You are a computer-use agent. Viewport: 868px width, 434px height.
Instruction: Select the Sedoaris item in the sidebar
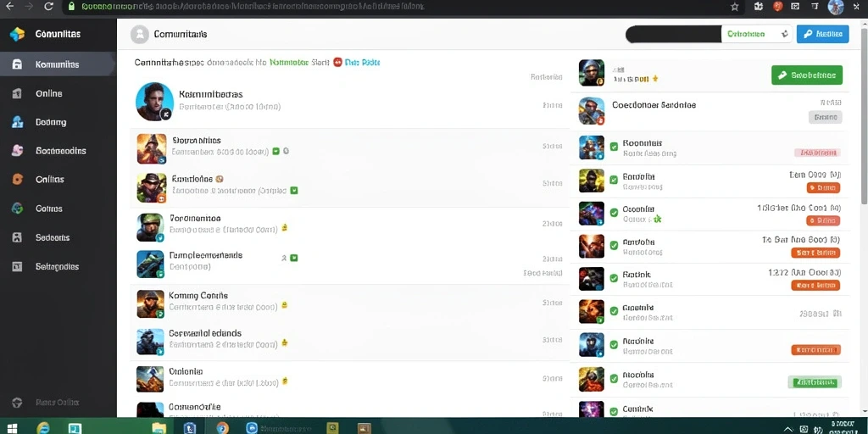point(53,237)
